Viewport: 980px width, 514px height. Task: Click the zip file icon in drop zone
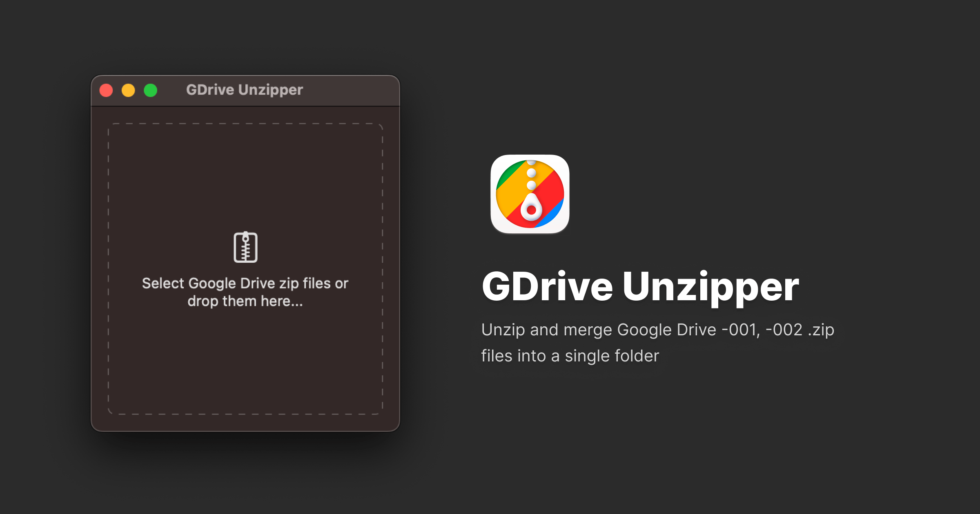[245, 247]
